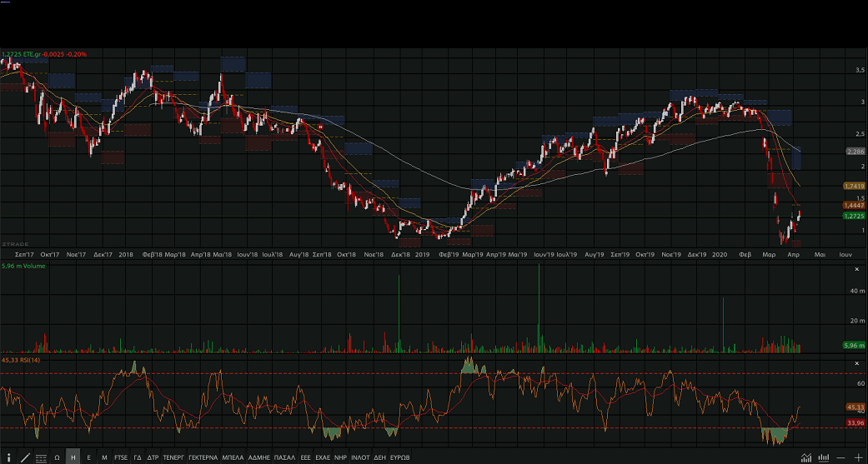The image size is (868, 464).
Task: Open the FTSE symbol tab
Action: point(121,457)
